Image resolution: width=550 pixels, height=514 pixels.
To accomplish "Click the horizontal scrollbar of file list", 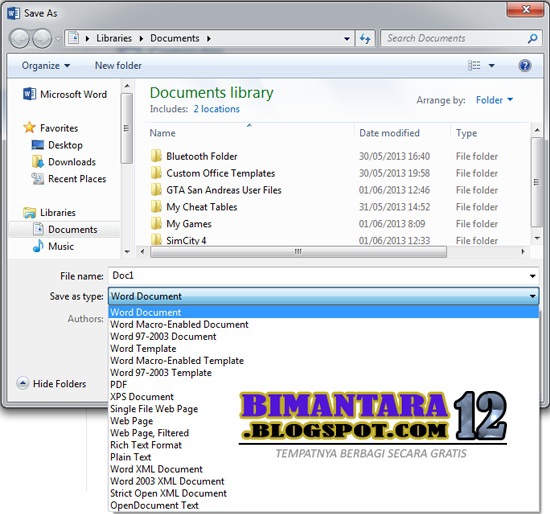I will (x=298, y=252).
